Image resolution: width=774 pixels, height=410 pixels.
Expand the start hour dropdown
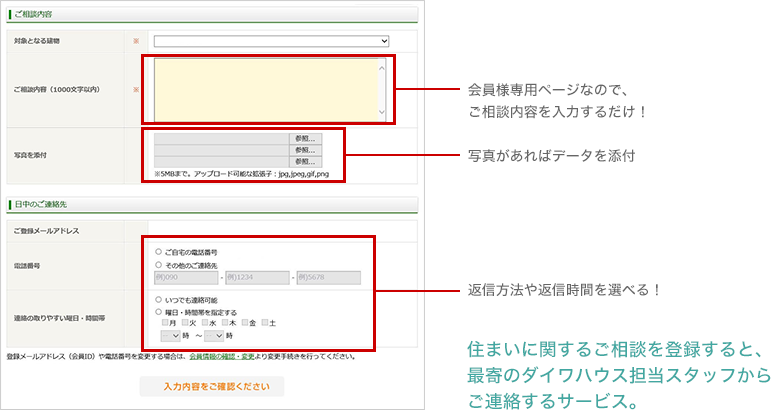170,337
